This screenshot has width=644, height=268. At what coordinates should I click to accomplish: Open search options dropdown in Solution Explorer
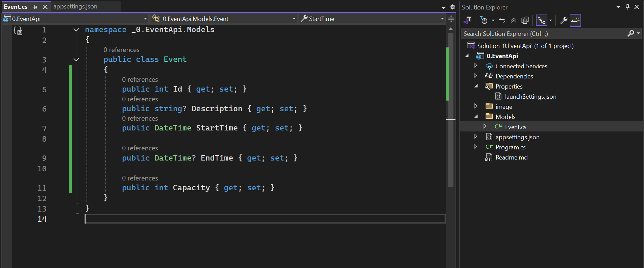[x=638, y=33]
